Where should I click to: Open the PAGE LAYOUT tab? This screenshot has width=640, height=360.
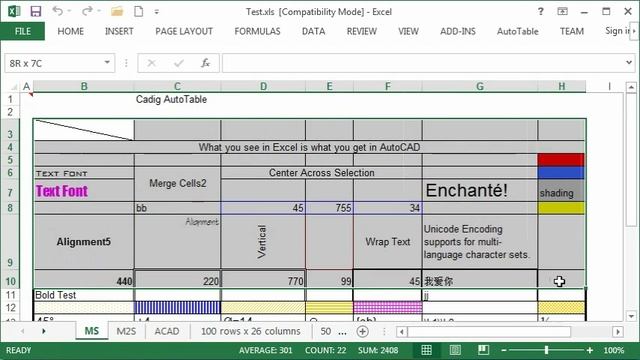184,31
